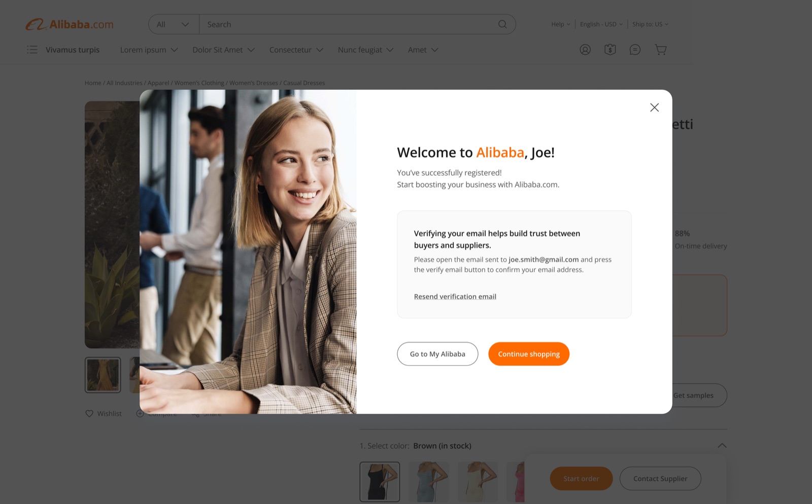
Task: Open the Ship to: US dropdown
Action: [x=651, y=24]
